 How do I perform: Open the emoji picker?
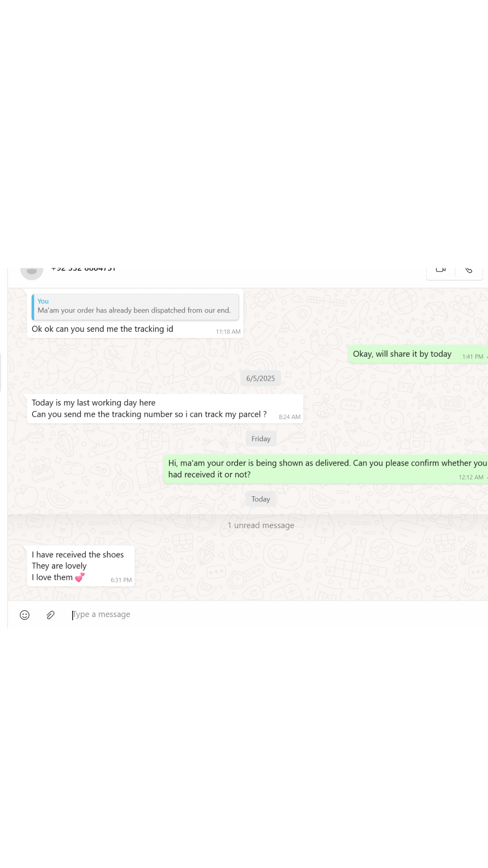tap(25, 615)
